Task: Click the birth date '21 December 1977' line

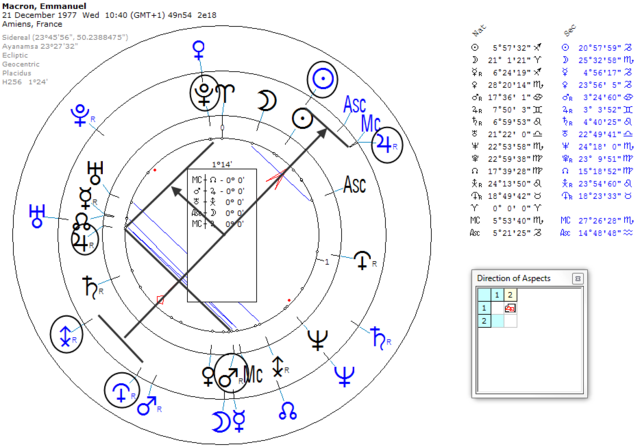Action: tap(109, 15)
